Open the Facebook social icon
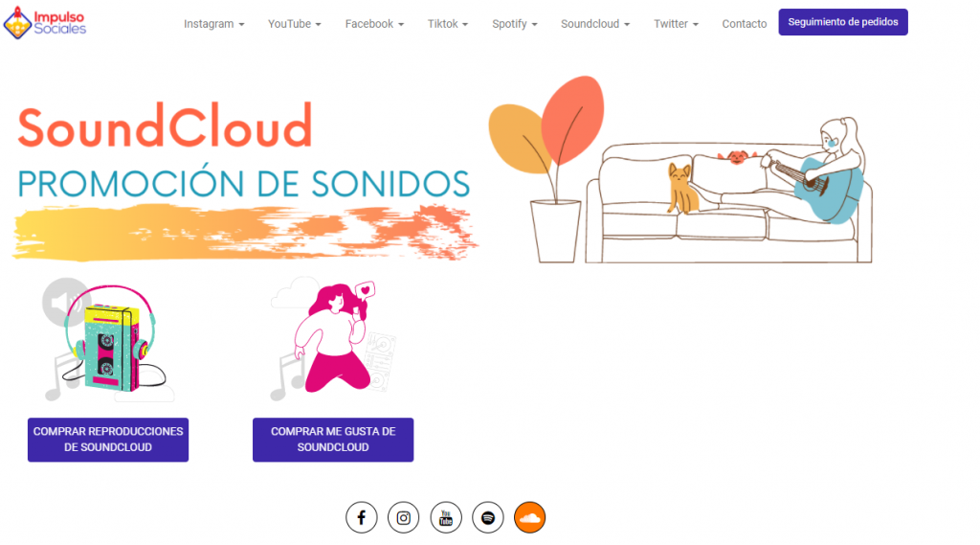 click(361, 517)
